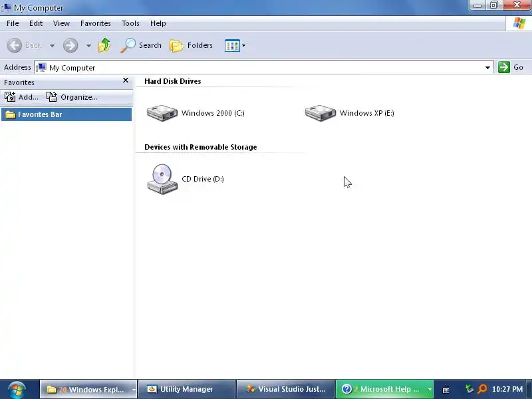
Task: Click the Windows flag logo icon
Action: (x=519, y=23)
